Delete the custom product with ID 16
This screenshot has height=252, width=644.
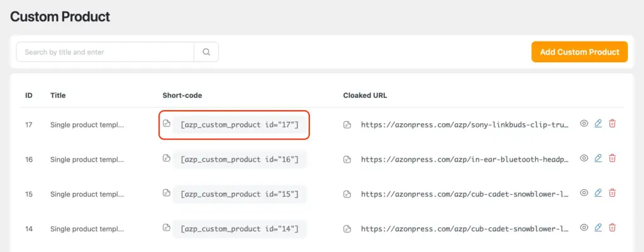pos(613,158)
